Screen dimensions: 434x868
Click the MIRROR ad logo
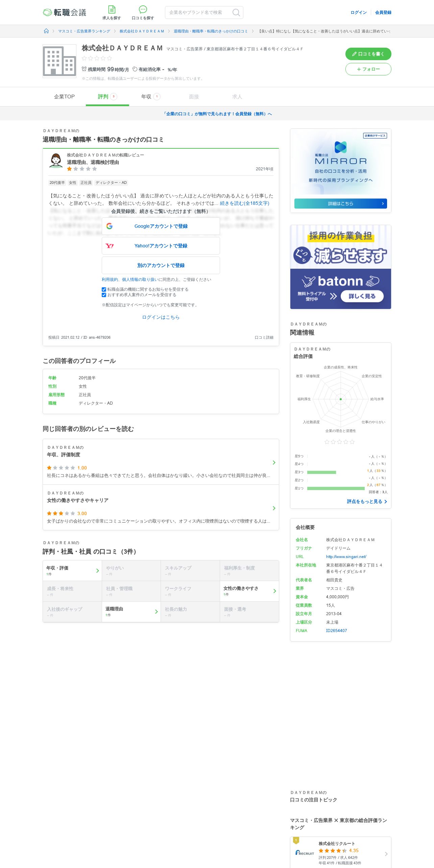click(x=341, y=153)
